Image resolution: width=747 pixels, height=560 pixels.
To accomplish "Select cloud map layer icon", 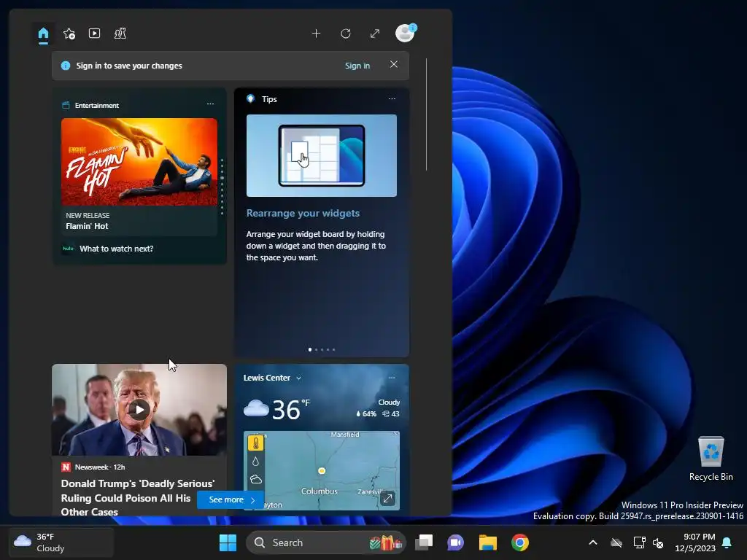I will pyautogui.click(x=256, y=479).
